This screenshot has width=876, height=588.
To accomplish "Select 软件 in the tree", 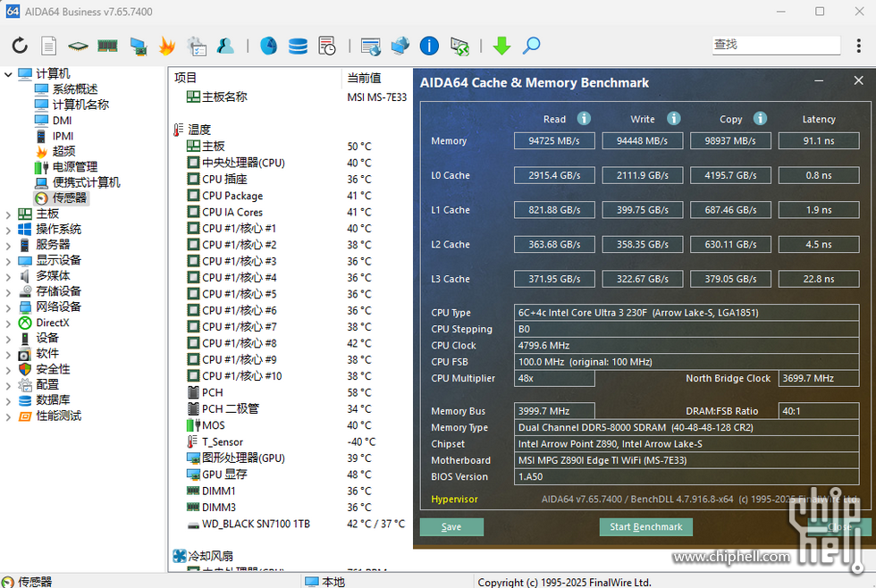I will 47,354.
